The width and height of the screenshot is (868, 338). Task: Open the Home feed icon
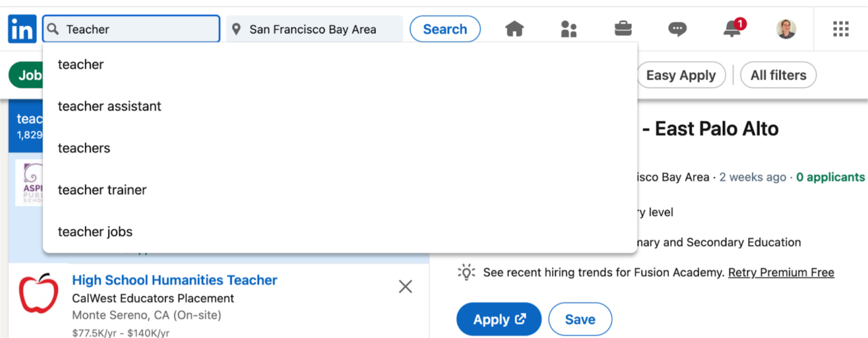point(514,29)
